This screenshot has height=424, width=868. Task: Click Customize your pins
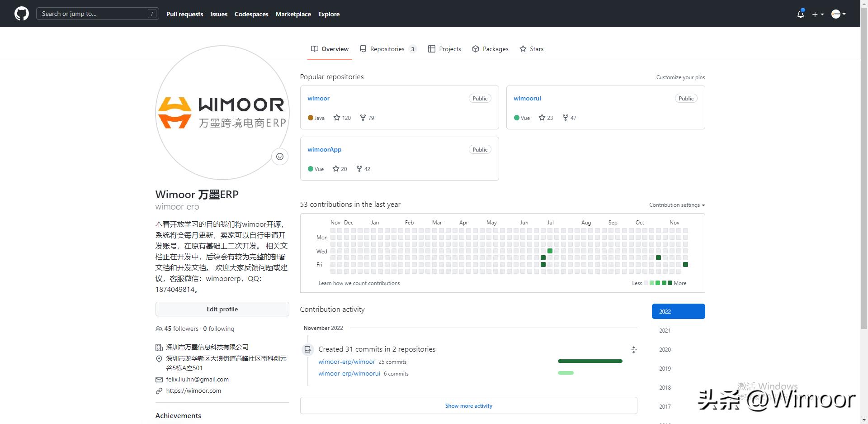point(680,77)
